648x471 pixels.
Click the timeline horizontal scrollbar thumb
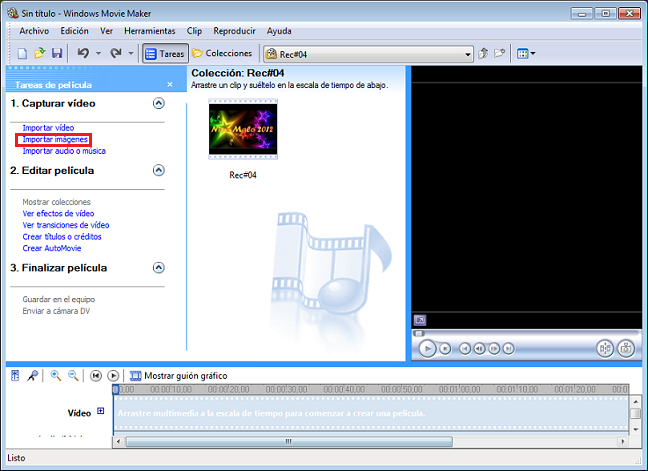289,442
